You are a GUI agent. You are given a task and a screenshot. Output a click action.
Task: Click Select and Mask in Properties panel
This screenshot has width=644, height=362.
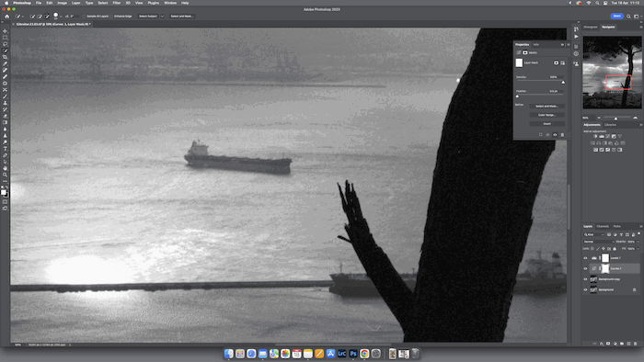tap(546, 107)
